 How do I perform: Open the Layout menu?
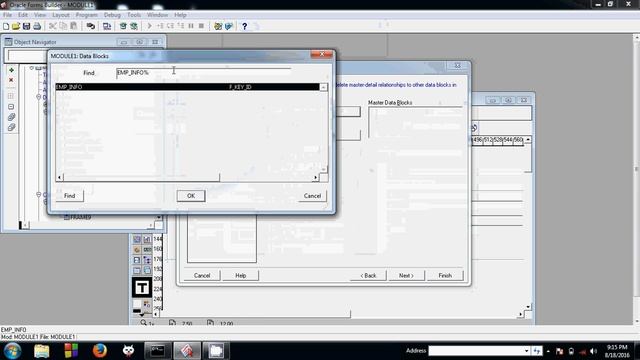click(x=61, y=15)
